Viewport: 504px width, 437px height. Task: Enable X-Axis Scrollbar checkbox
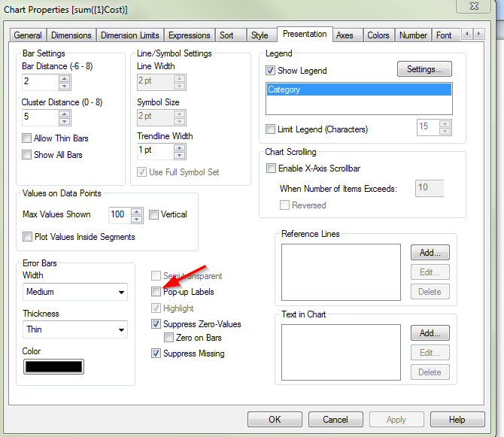[x=271, y=168]
